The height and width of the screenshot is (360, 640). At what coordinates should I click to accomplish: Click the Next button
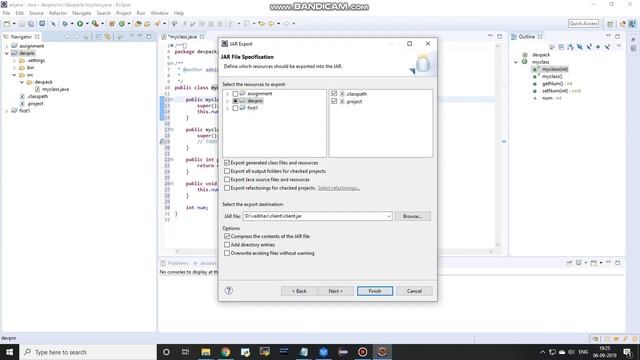click(336, 291)
